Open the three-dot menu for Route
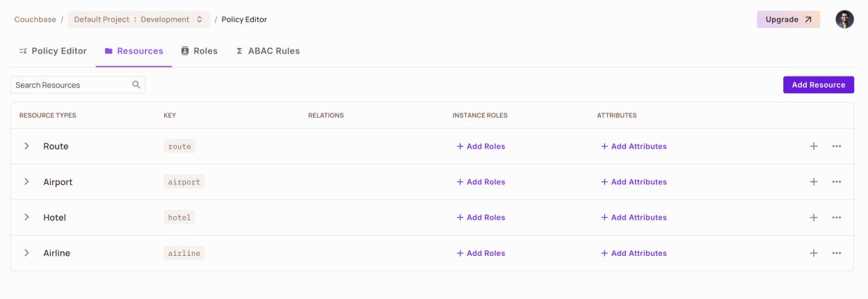This screenshot has height=299, width=868. pos(837,146)
